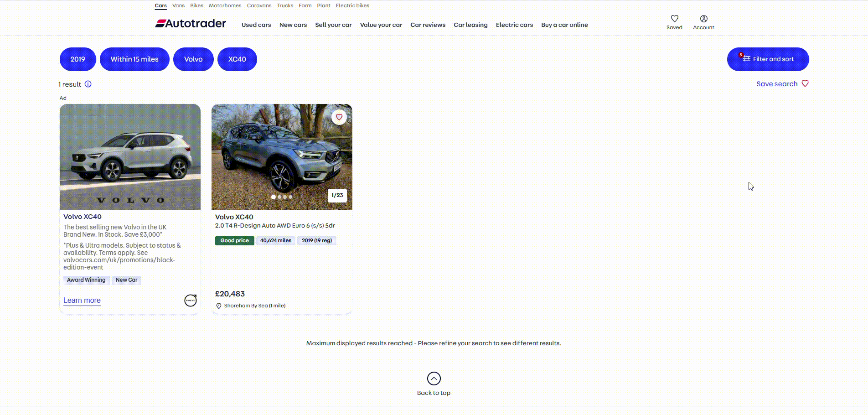The height and width of the screenshot is (415, 868).
Task: Click the Award Winning tag
Action: tap(86, 280)
